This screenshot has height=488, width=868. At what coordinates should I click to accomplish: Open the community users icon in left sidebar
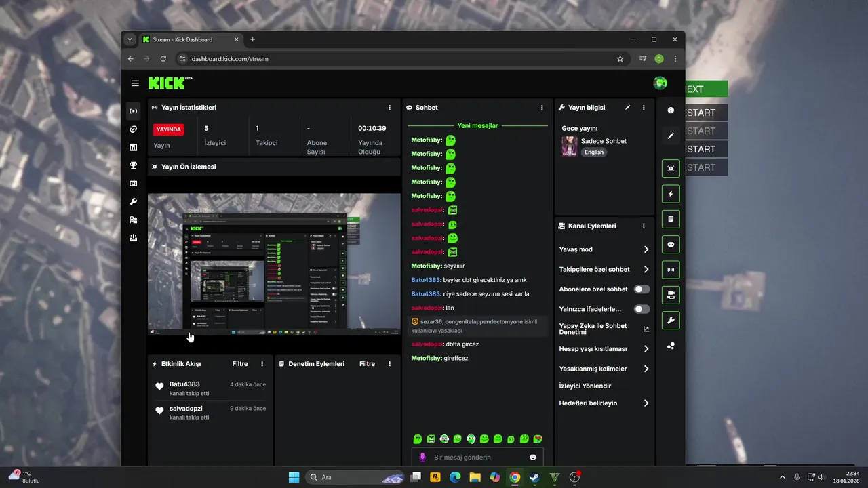pos(134,220)
